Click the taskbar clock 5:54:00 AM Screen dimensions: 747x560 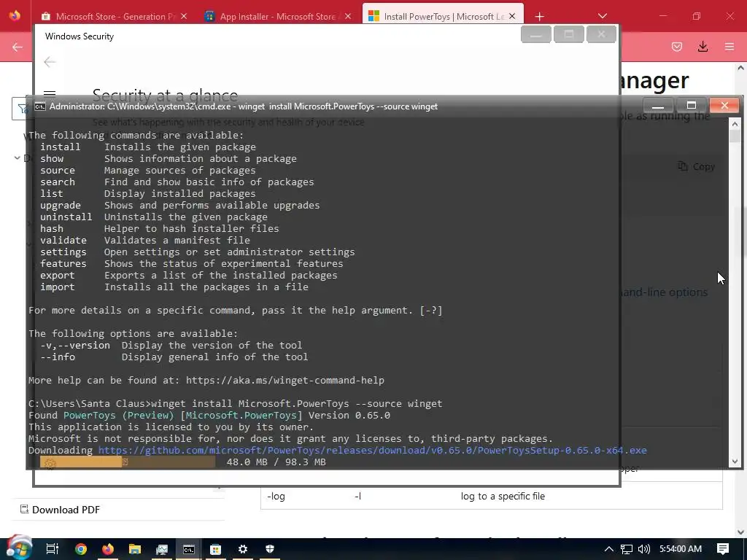pyautogui.click(x=681, y=549)
